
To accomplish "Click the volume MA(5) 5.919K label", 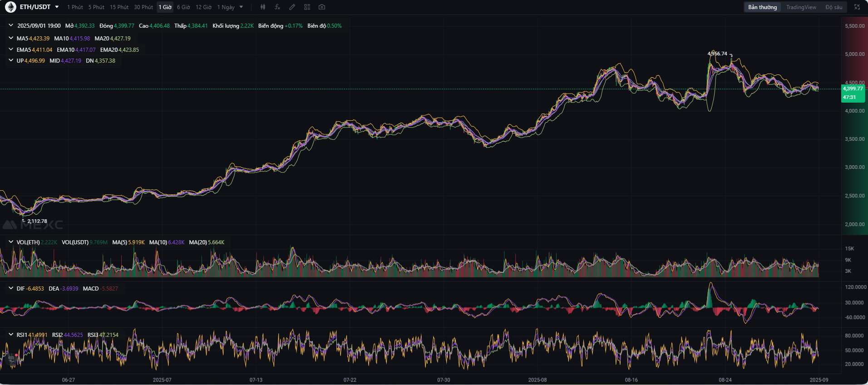I will coord(128,242).
